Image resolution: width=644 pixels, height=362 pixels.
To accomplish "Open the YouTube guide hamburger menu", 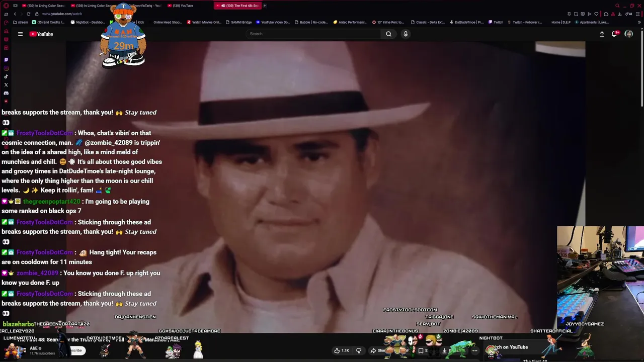I will coord(20,34).
